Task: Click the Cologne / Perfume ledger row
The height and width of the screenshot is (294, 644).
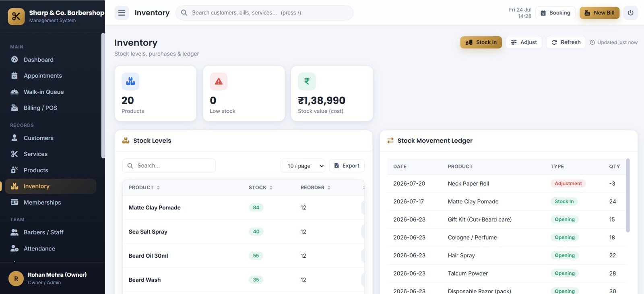Action: pyautogui.click(x=506, y=238)
